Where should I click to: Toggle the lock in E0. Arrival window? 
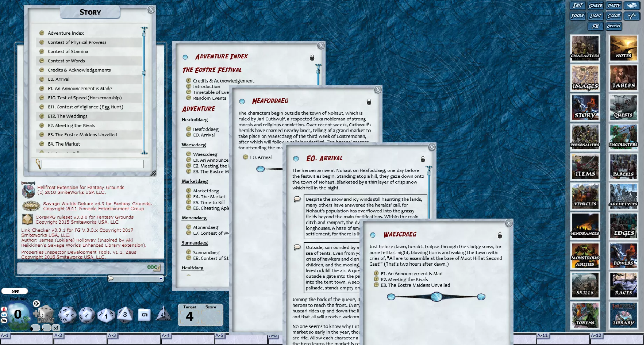click(x=423, y=159)
